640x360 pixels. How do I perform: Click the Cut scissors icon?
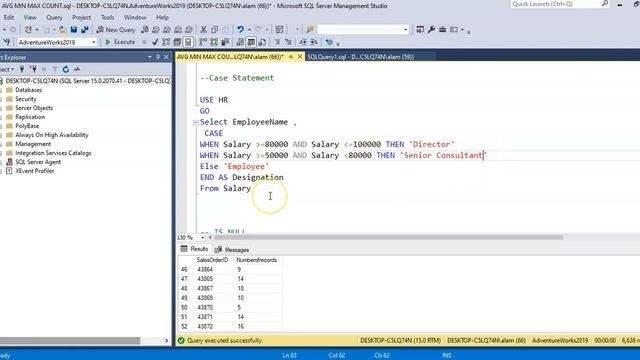pyautogui.click(x=203, y=29)
